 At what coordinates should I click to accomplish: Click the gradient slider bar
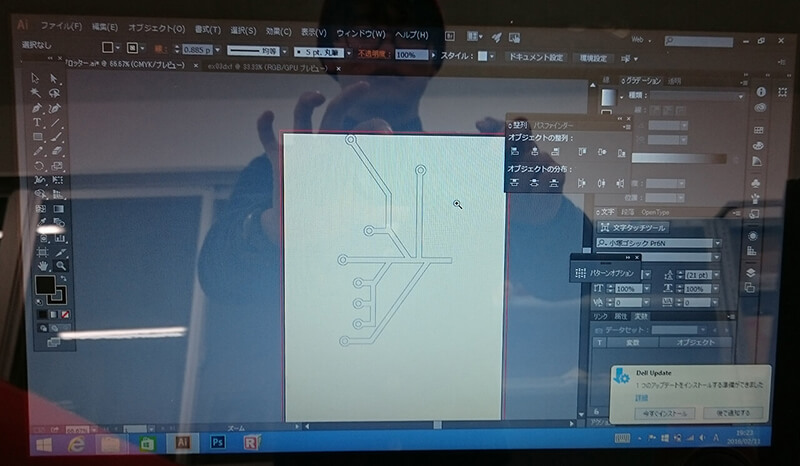pyautogui.click(x=679, y=159)
